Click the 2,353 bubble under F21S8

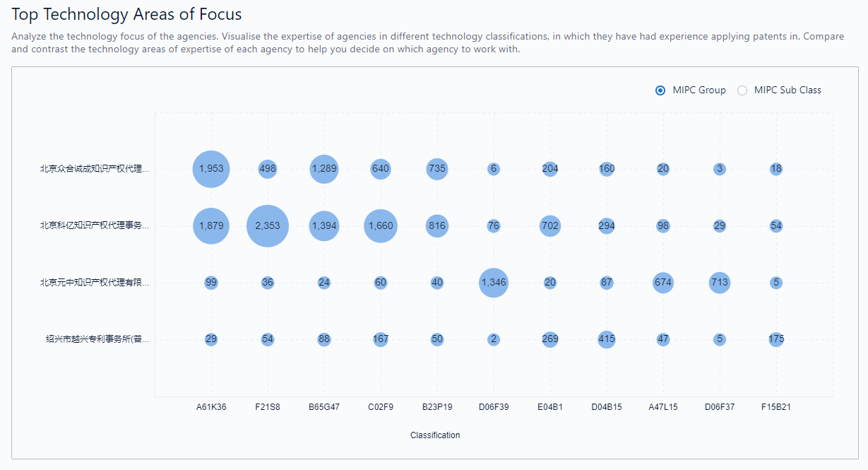(268, 226)
